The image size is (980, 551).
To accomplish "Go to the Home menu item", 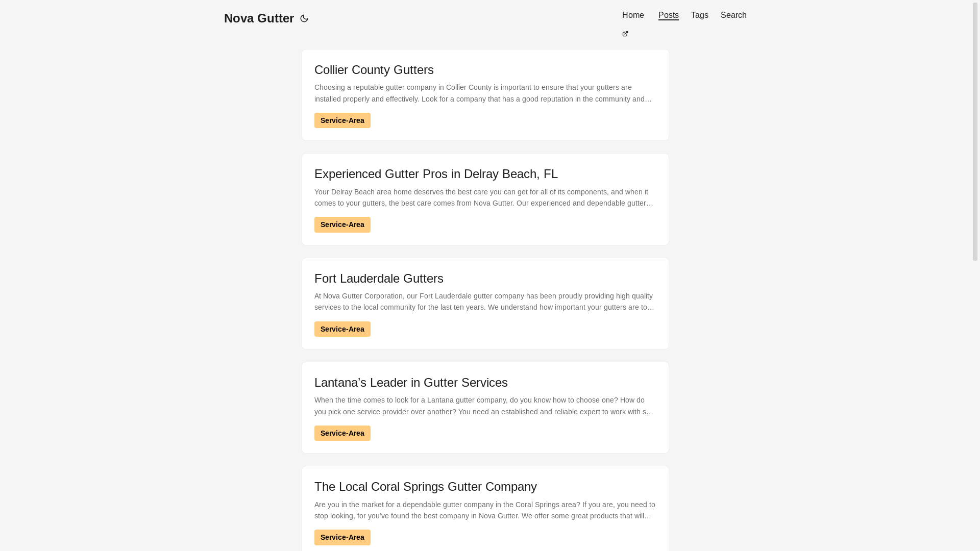I will coord(633,15).
